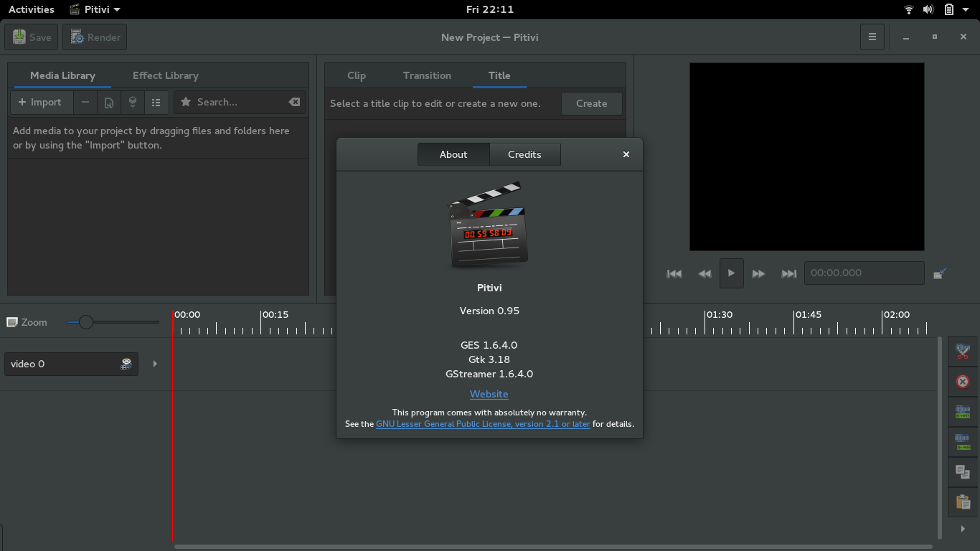Go back one second button
Image resolution: width=980 pixels, height=551 pixels.
tap(705, 273)
